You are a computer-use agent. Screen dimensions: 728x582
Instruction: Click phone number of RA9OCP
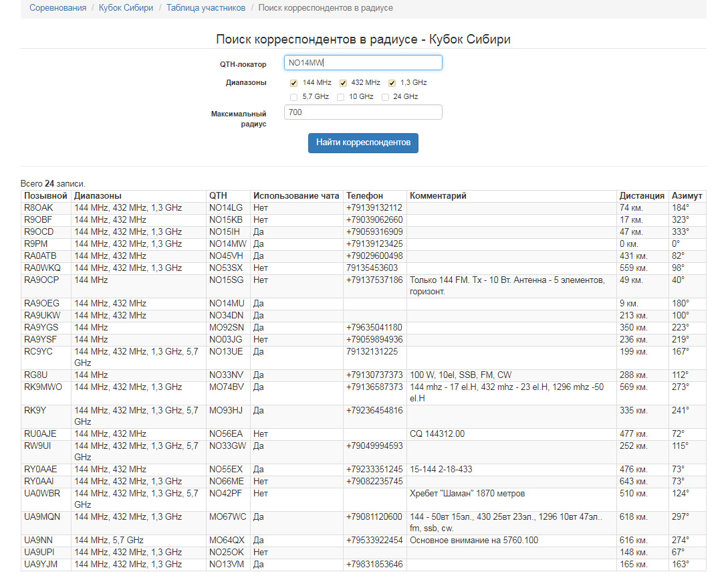(374, 280)
